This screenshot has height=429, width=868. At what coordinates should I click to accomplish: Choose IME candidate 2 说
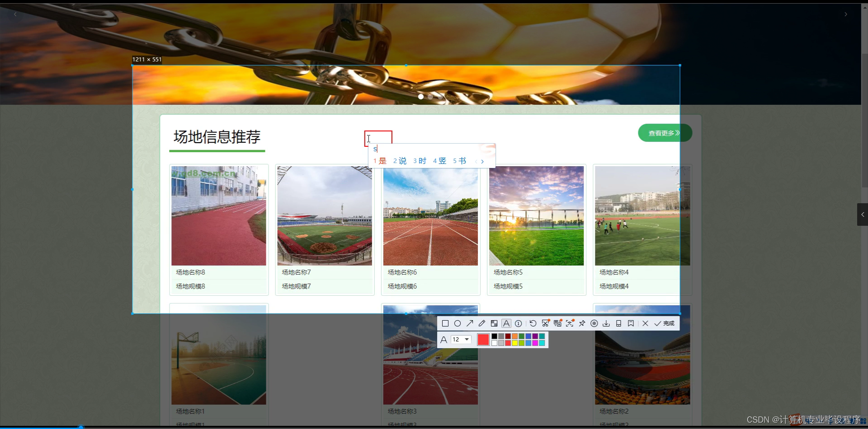tap(400, 161)
